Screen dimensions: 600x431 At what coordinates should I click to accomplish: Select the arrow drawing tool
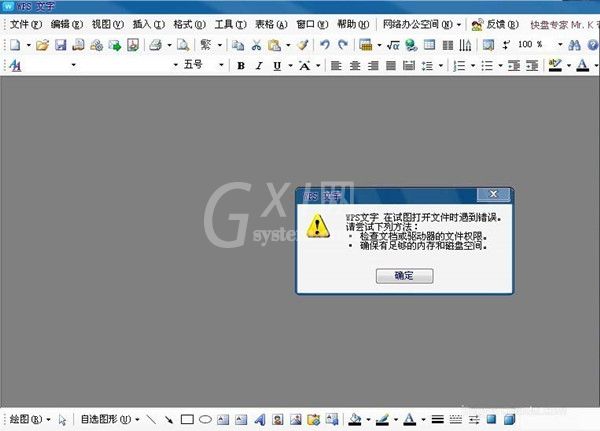169,420
